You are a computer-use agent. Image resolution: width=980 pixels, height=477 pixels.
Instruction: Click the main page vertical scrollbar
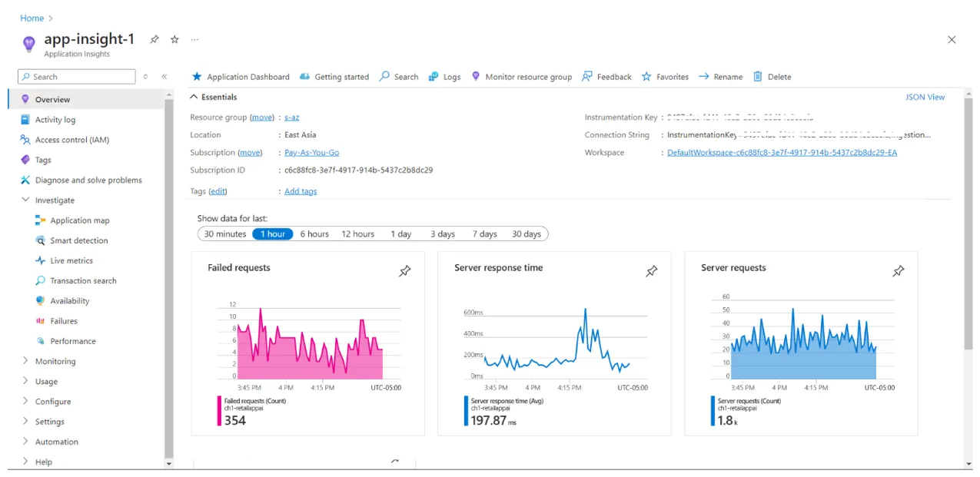(x=968, y=223)
